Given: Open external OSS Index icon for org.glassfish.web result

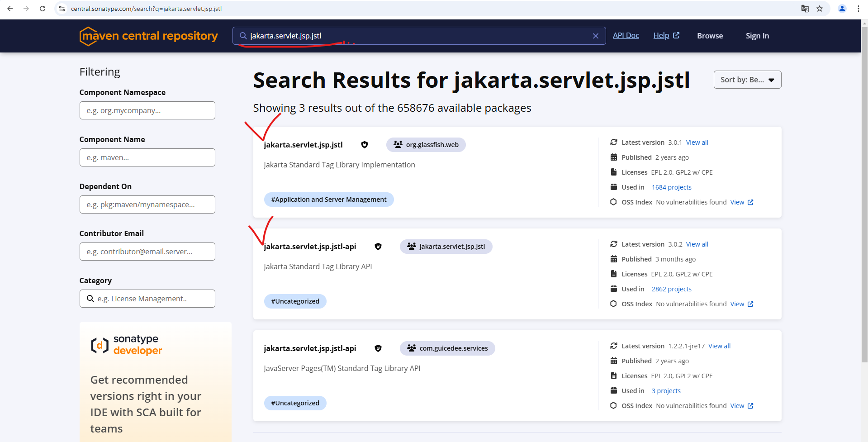Looking at the screenshot, I should [750, 202].
